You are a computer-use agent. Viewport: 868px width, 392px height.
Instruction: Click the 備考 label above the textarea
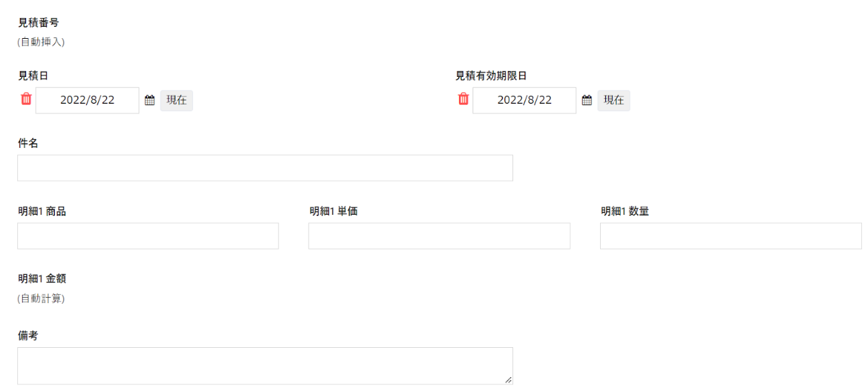[x=28, y=336]
